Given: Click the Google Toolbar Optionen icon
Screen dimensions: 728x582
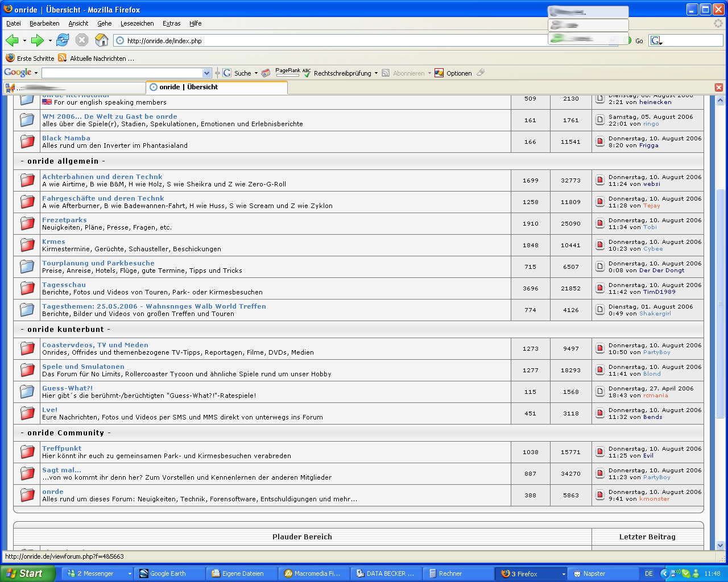Looking at the screenshot, I should pyautogui.click(x=439, y=73).
